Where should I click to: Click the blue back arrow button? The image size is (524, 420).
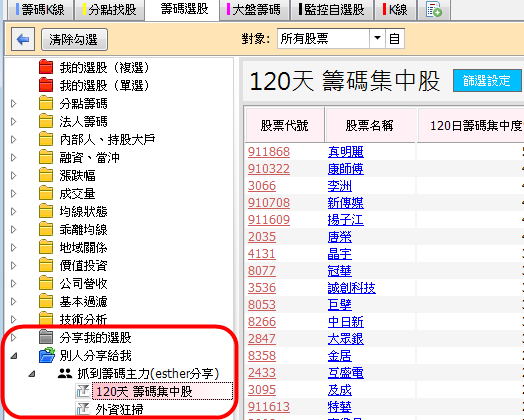click(x=23, y=39)
